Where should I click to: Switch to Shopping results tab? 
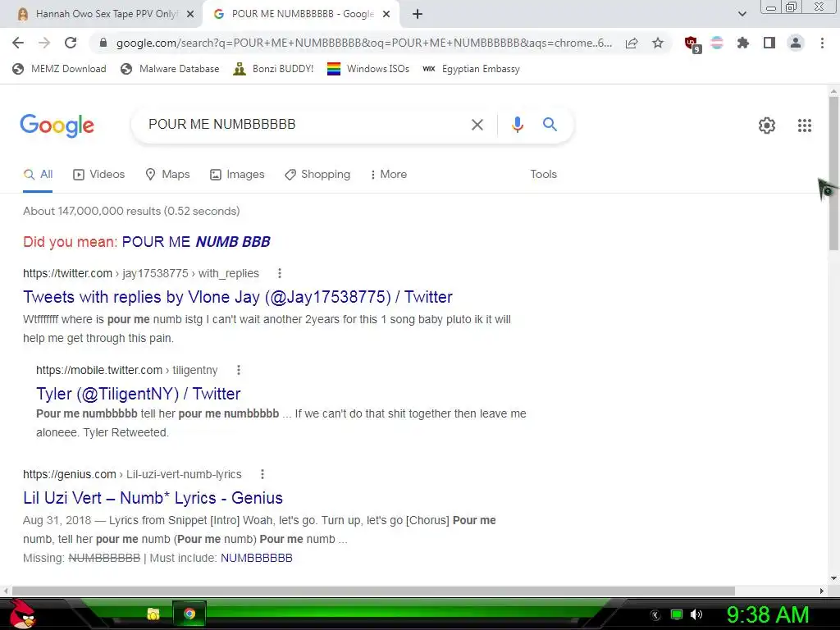coord(317,175)
